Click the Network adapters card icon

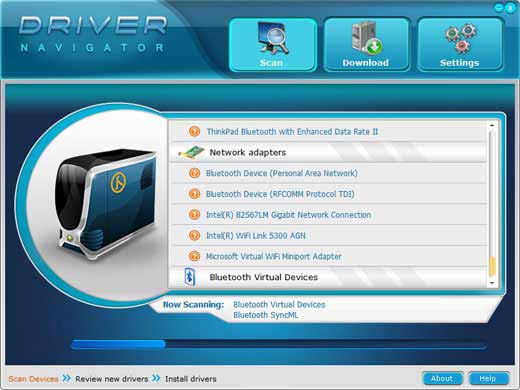pyautogui.click(x=192, y=152)
